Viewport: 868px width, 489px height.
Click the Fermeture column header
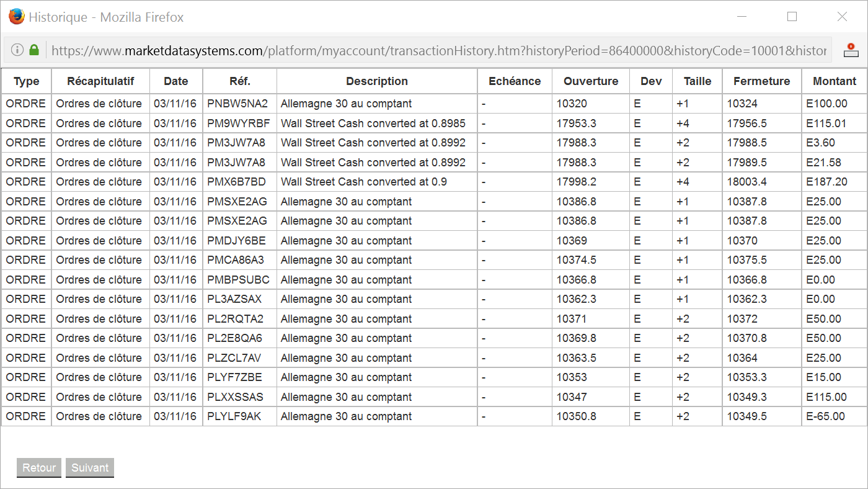[x=762, y=81]
